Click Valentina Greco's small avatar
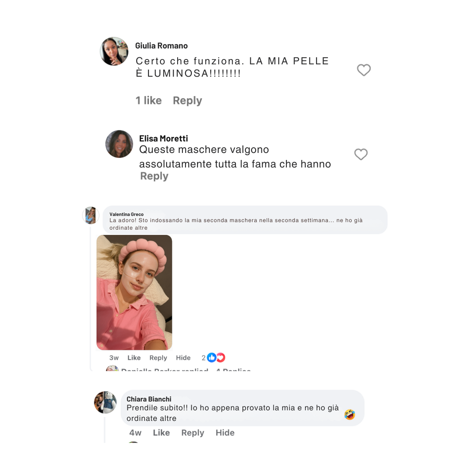476x476 pixels. 91,215
